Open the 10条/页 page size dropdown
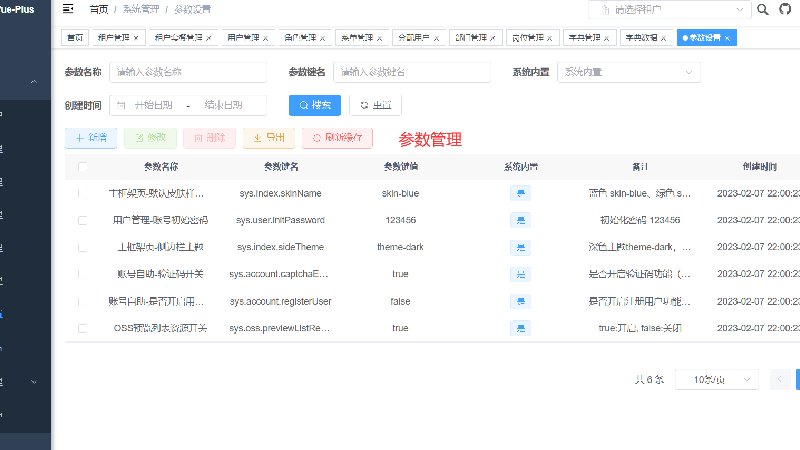Image resolution: width=800 pixels, height=450 pixels. 717,380
